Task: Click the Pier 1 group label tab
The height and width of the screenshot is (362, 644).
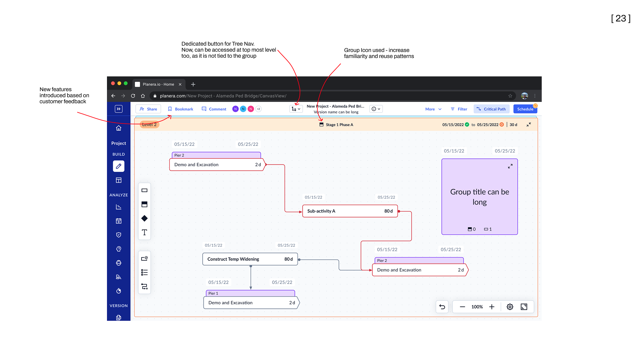Action: (250, 293)
